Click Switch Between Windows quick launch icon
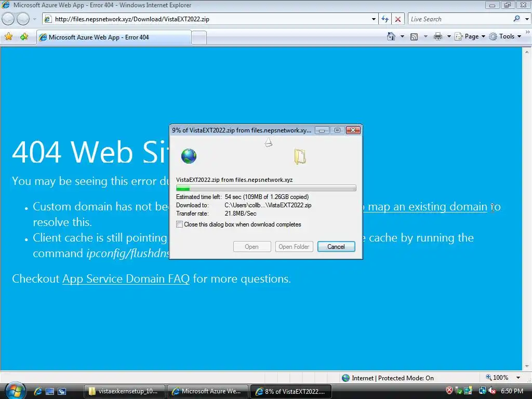Viewport: 532px width, 399px height. click(x=62, y=391)
